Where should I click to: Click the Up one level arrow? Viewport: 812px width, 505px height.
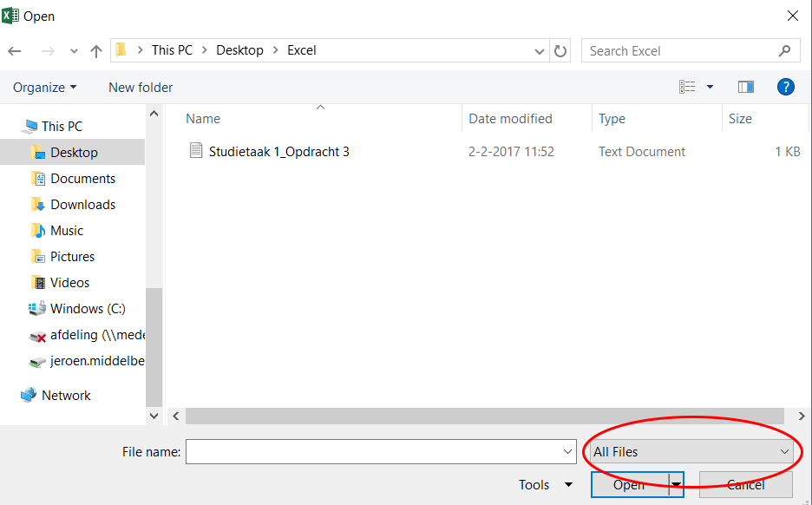[95, 50]
